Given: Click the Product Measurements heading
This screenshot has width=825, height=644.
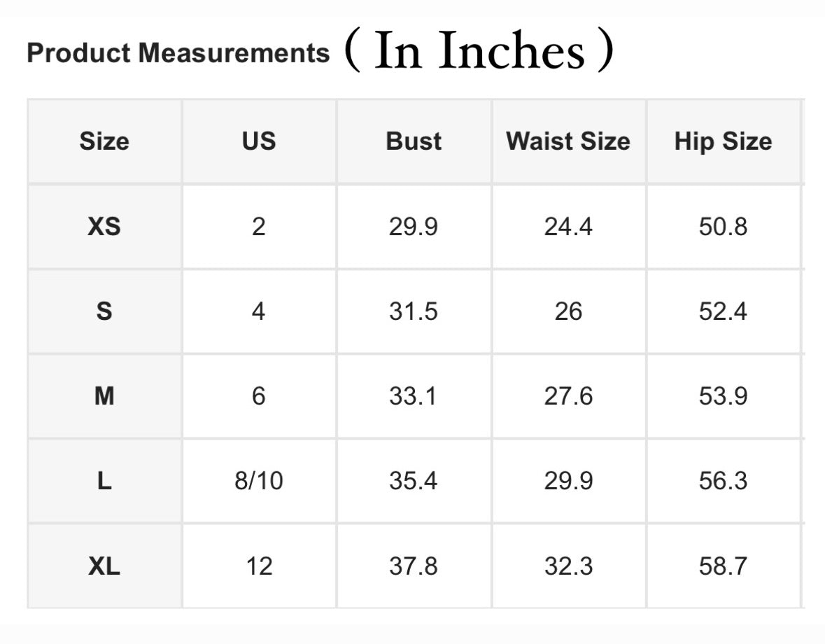Looking at the screenshot, I should pos(178,53).
